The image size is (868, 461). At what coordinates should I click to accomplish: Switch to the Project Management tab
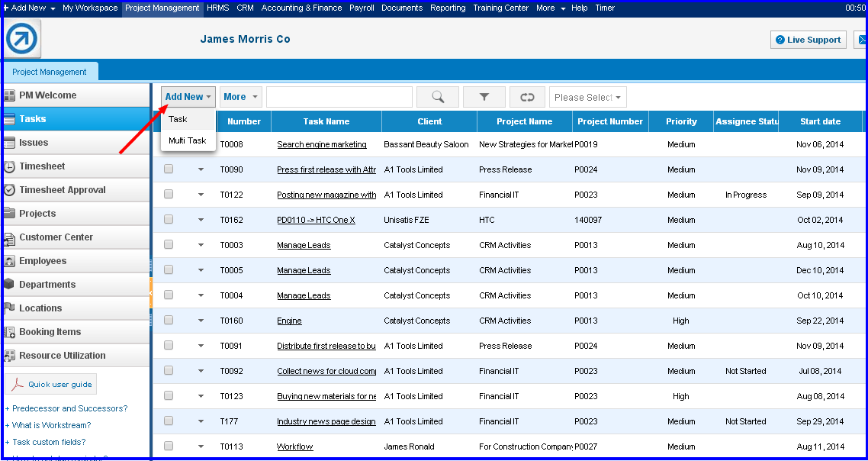pos(50,72)
